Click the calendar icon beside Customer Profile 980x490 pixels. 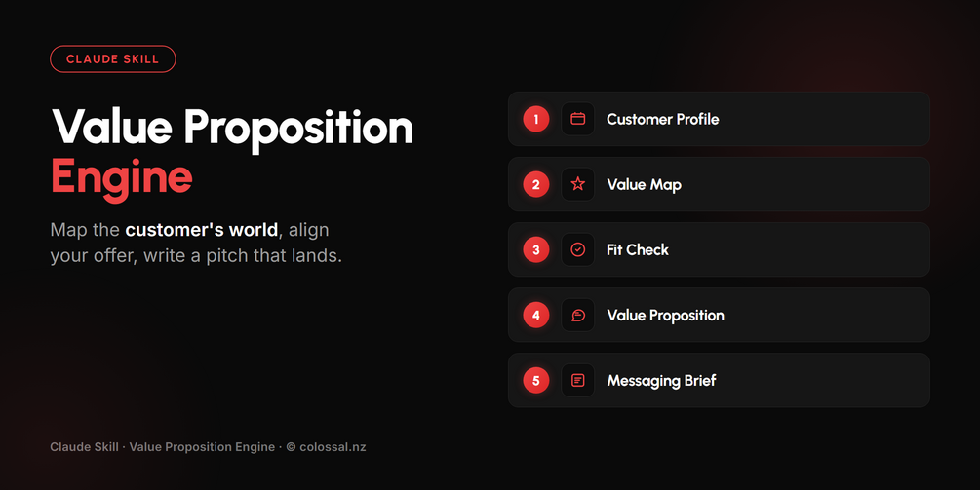(577, 119)
